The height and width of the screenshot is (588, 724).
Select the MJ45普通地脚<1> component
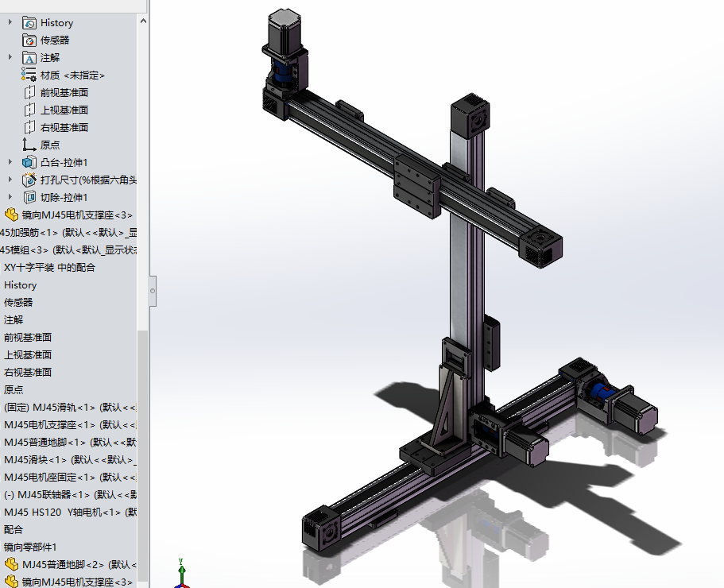70,442
